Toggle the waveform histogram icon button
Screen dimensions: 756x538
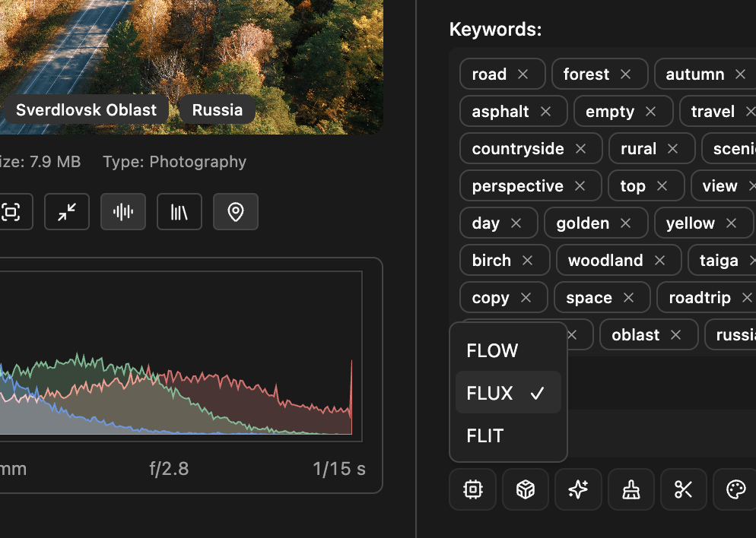point(123,212)
